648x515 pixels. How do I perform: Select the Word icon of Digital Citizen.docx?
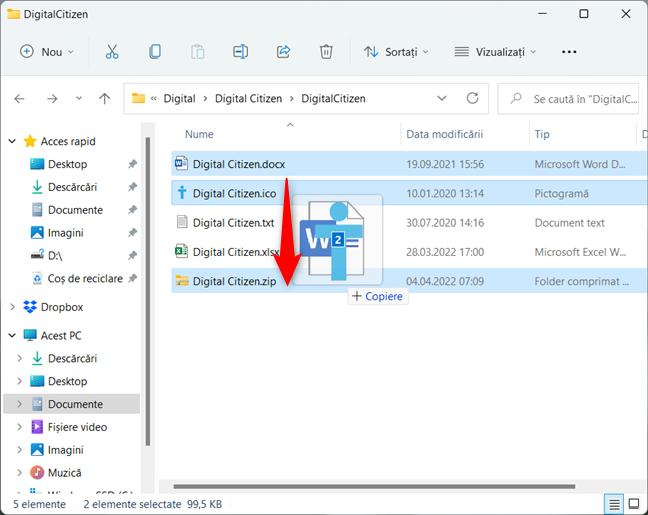point(181,163)
